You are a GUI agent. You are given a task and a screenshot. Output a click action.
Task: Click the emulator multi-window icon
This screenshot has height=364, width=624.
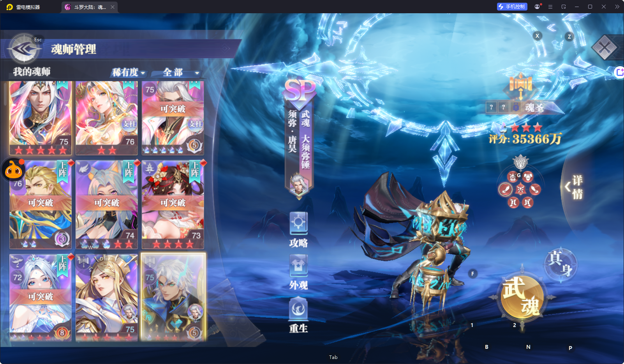pyautogui.click(x=564, y=7)
